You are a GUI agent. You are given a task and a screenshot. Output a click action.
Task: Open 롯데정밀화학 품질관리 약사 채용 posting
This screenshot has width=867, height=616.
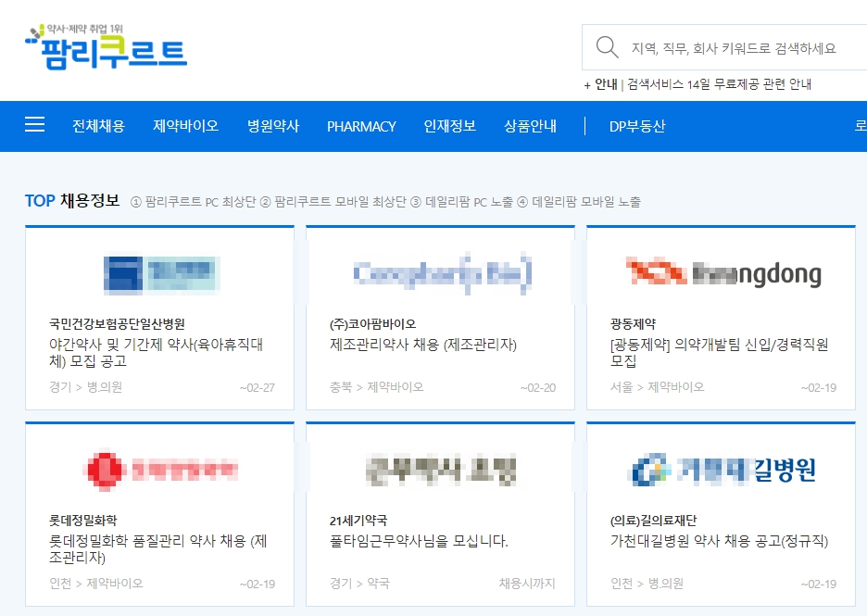pos(158,549)
